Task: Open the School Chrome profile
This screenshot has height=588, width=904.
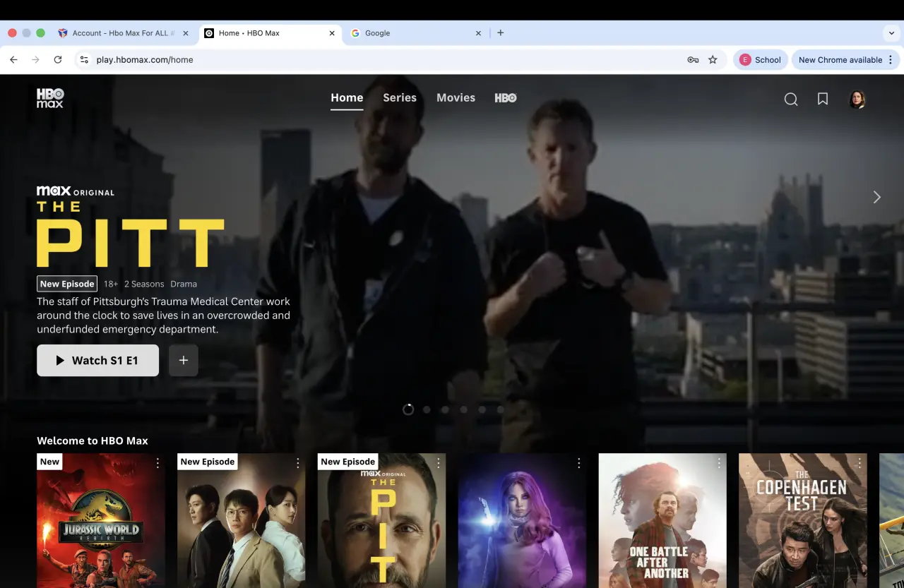Action: tap(760, 60)
